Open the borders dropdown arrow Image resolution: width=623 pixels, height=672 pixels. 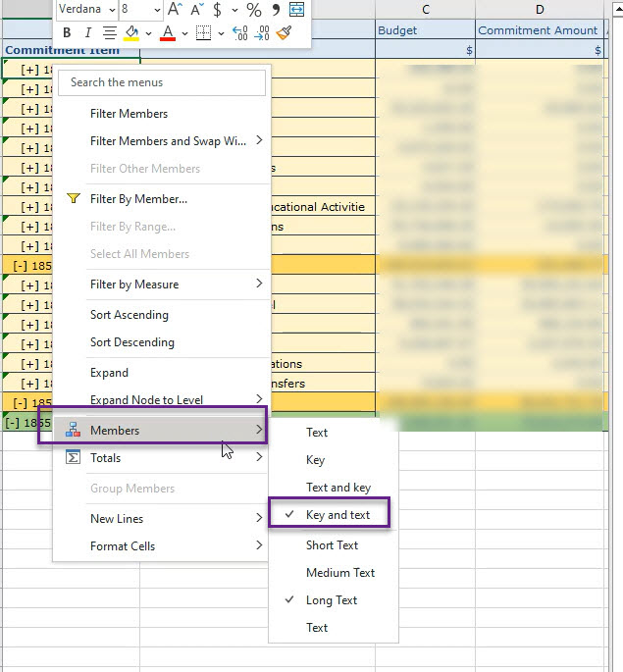(221, 33)
